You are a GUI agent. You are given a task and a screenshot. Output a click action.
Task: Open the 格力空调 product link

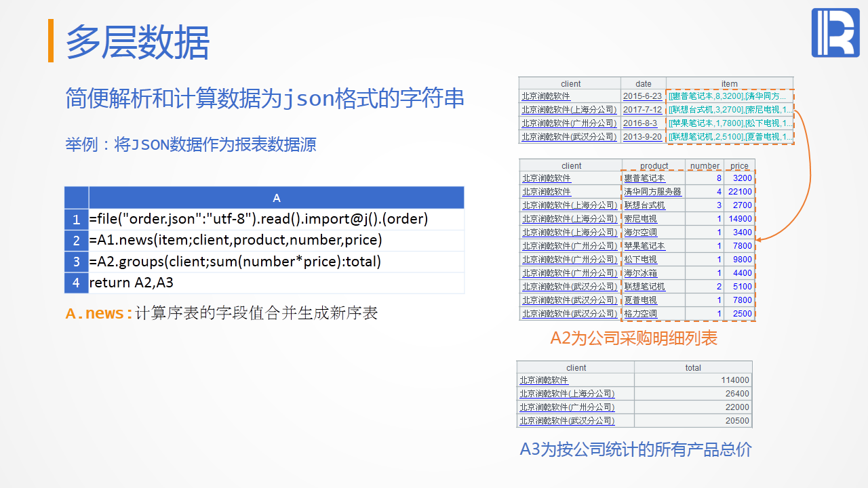[641, 314]
